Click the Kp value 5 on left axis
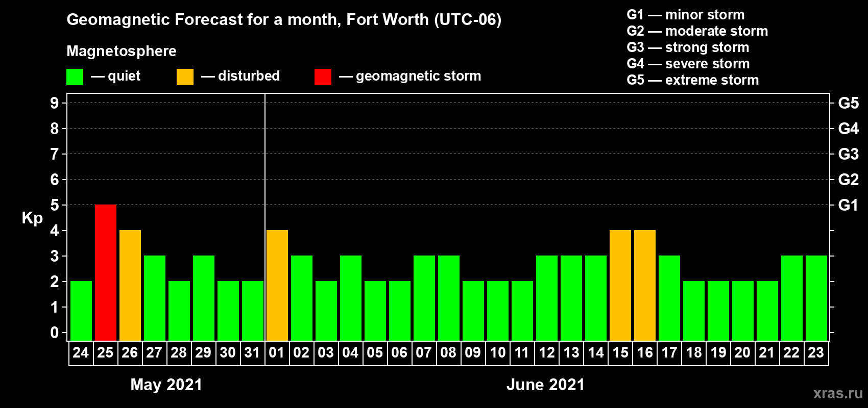The width and height of the screenshot is (868, 408). [55, 205]
